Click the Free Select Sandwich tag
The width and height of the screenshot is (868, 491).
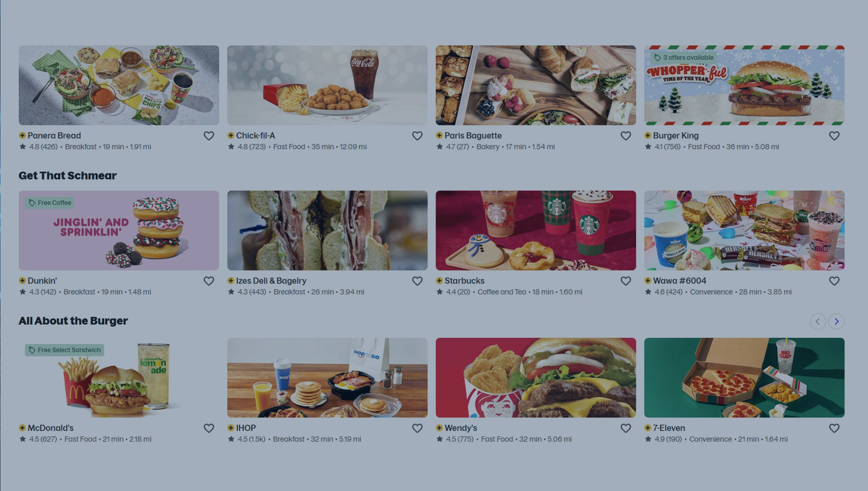[x=64, y=350]
